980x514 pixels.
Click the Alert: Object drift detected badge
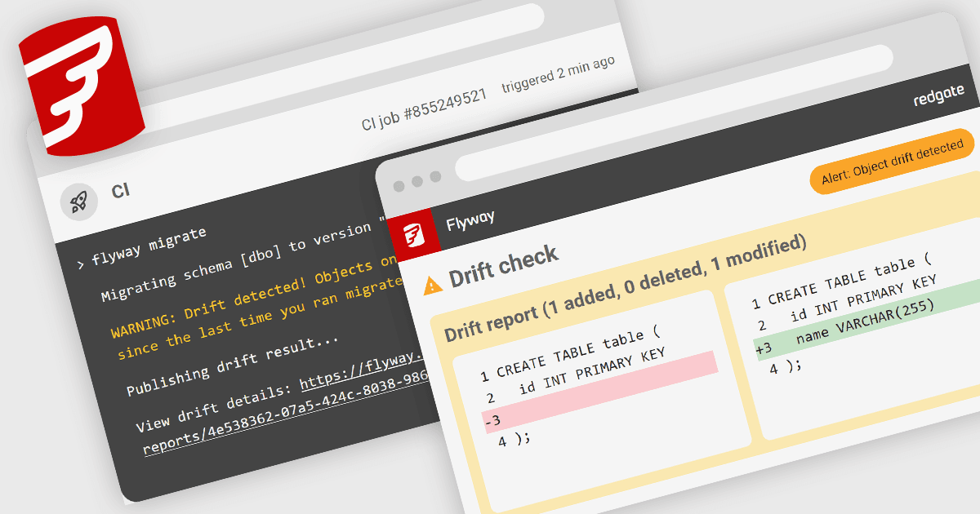pos(892,161)
